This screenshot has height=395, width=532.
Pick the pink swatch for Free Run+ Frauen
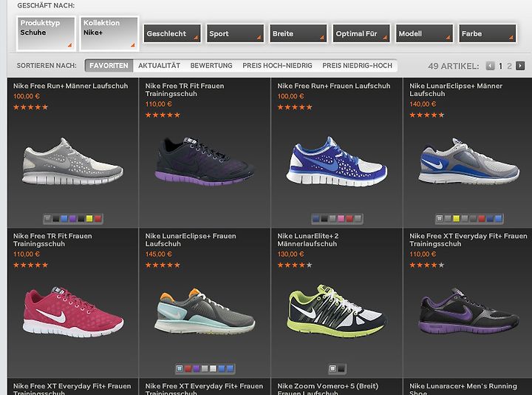pyautogui.click(x=341, y=219)
